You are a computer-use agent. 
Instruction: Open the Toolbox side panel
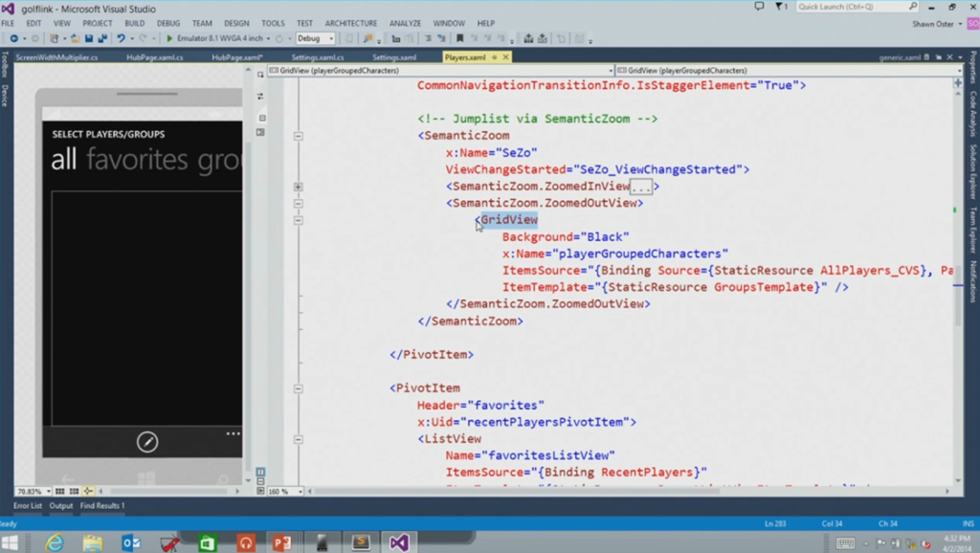5,66
